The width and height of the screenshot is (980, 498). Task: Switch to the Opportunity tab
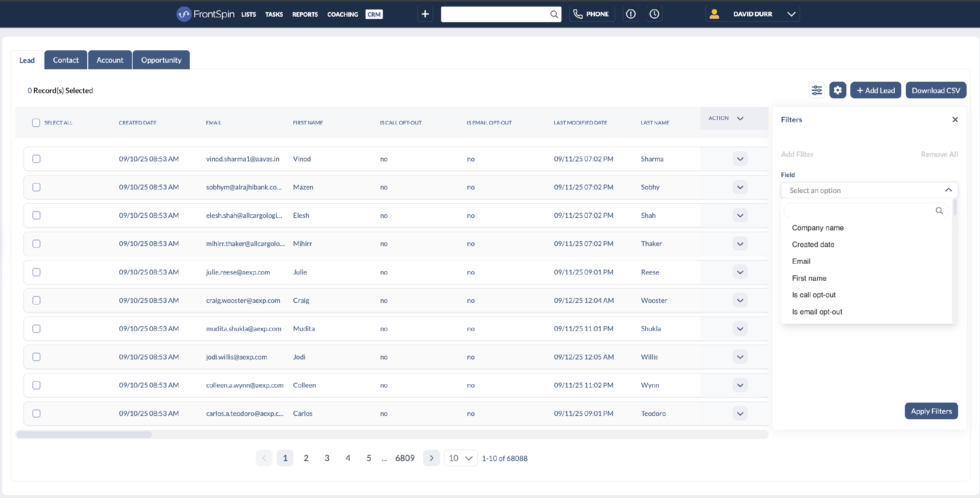(x=161, y=60)
